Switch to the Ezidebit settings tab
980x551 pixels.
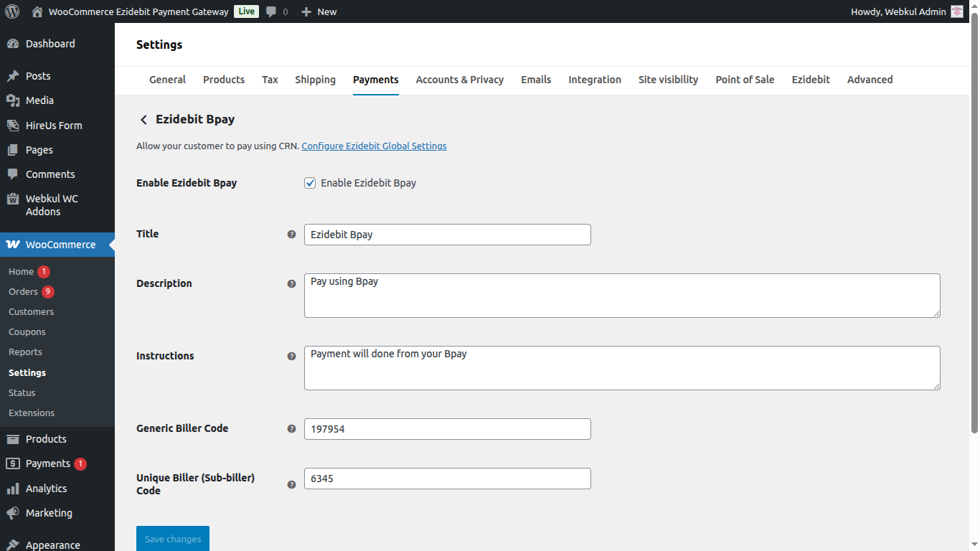[x=810, y=80]
